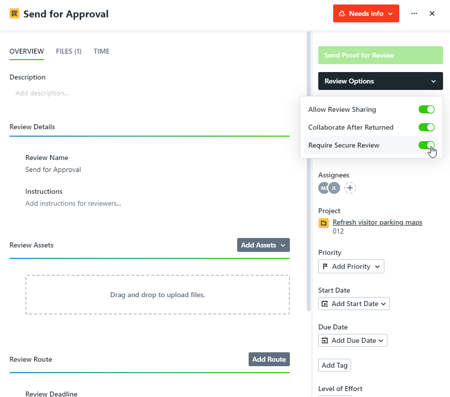
Task: Click the Review Route section heading
Action: pos(31,359)
